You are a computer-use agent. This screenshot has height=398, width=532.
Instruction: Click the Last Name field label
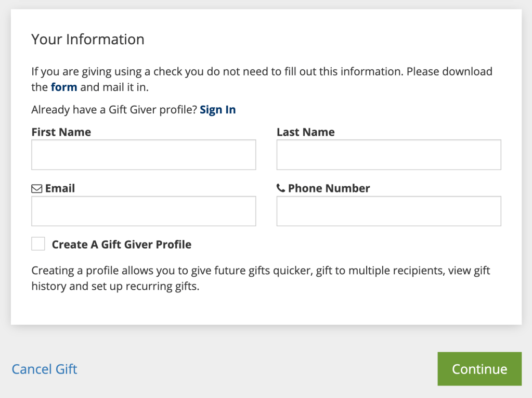tap(305, 132)
